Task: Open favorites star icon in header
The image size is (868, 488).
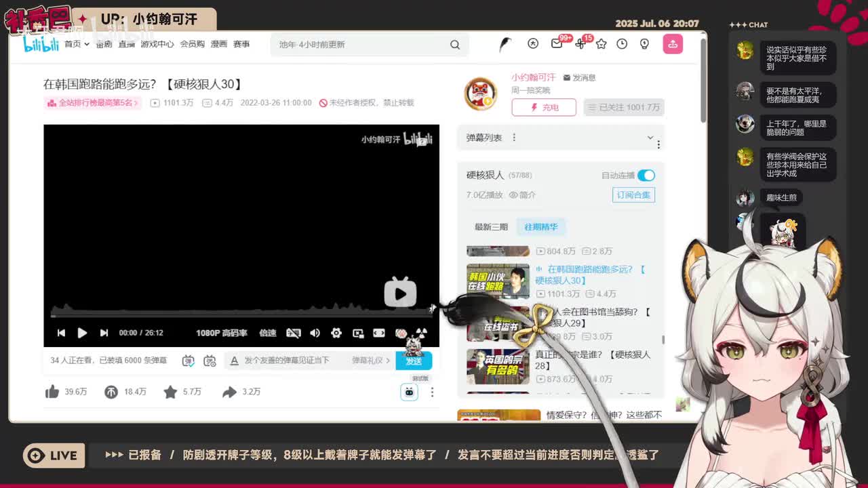Action: [x=601, y=43]
